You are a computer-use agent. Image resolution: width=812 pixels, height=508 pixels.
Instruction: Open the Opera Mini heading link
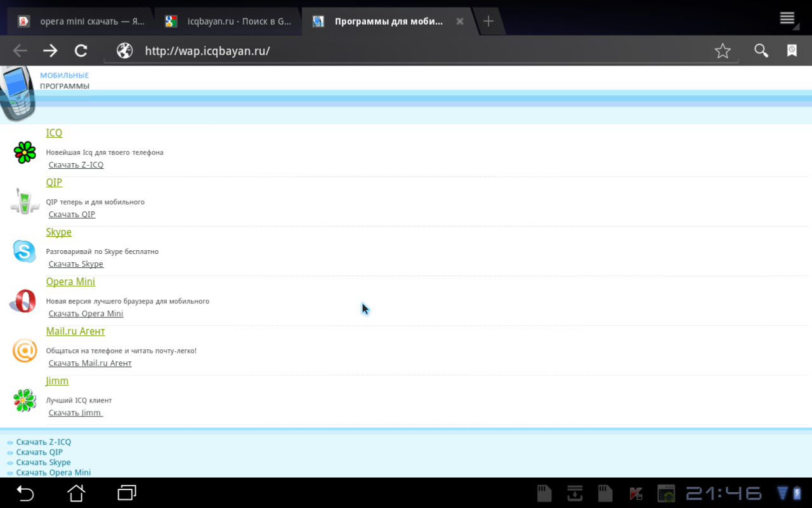pyautogui.click(x=70, y=281)
